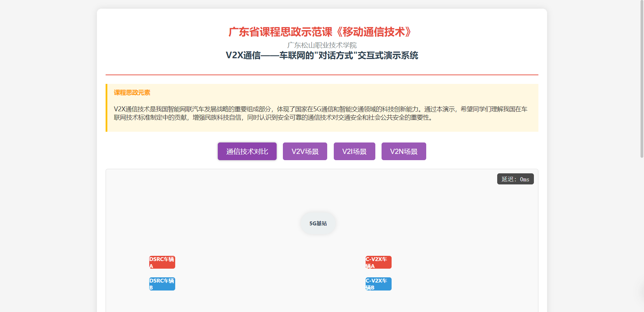Click the V2X通信 interactive demo system heading

pyautogui.click(x=322, y=55)
